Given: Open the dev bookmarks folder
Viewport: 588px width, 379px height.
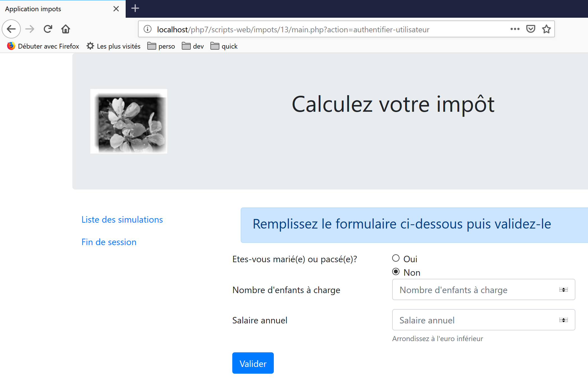Looking at the screenshot, I should [193, 46].
